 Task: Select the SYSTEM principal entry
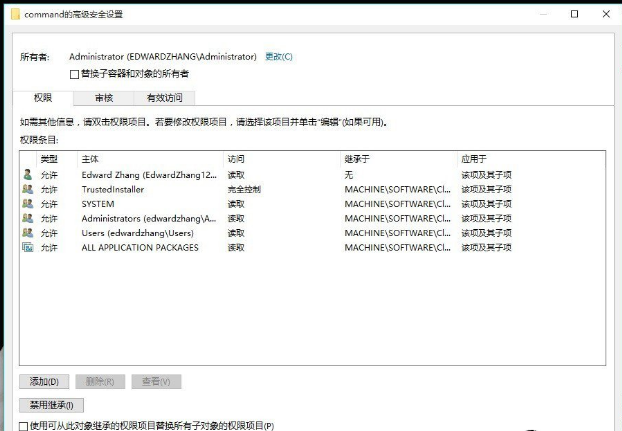click(98, 204)
